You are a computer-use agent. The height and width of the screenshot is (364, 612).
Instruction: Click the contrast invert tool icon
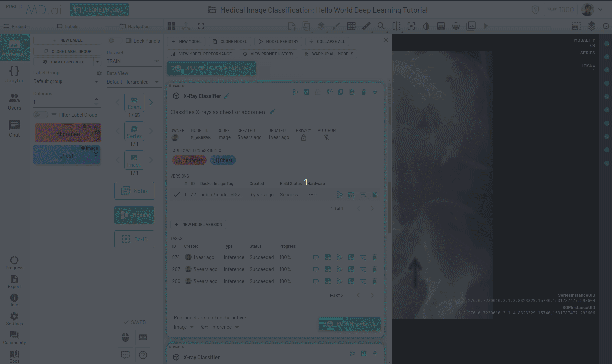point(426,26)
